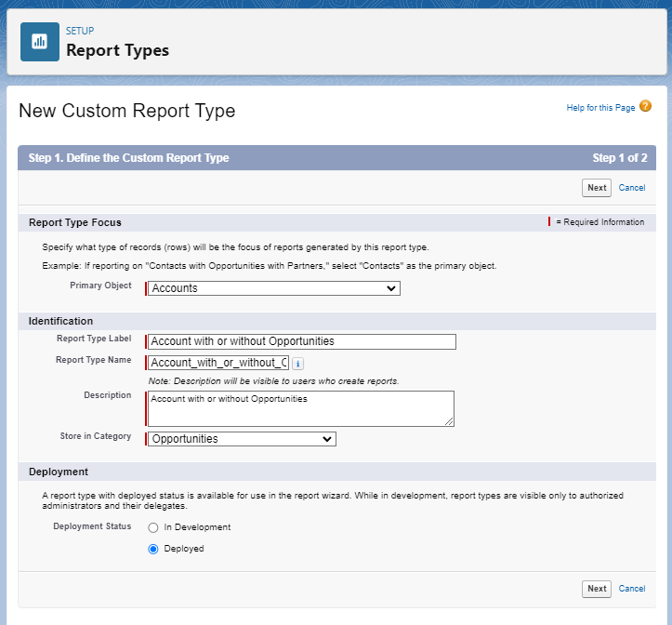Click the Report Type Name info icon
672x625 pixels.
297,363
